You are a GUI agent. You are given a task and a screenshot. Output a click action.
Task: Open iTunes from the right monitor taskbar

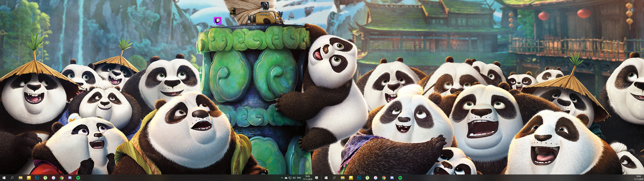375,178
